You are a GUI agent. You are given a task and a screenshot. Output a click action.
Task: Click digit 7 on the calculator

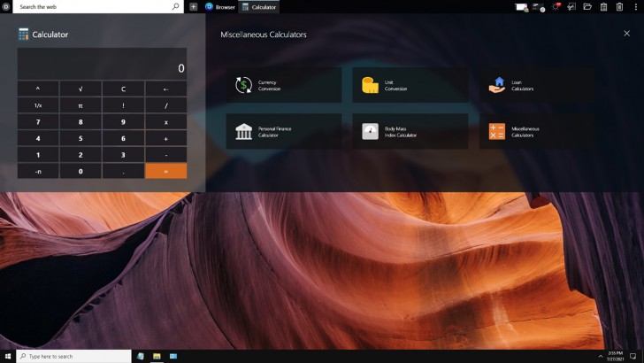click(38, 121)
